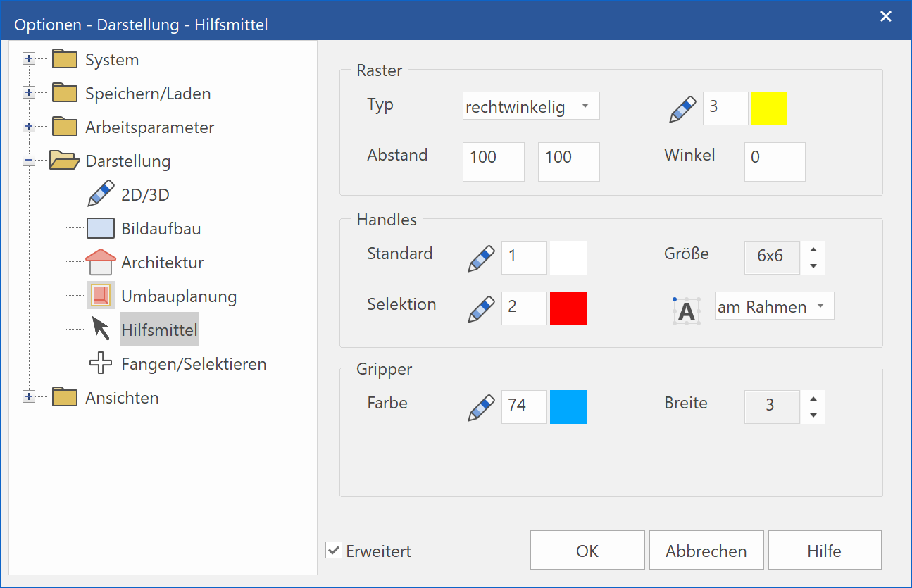This screenshot has width=912, height=588.
Task: Click the Gripper Farbe pen icon
Action: 482,408
